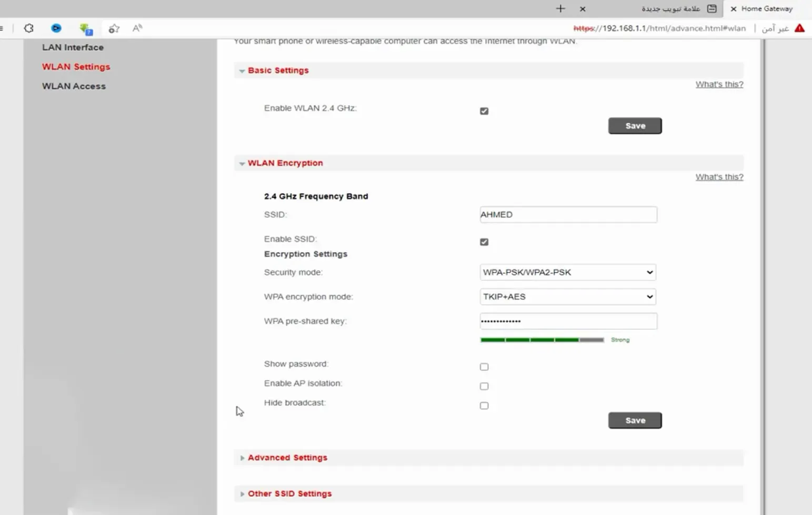Click the 'Security mode:' label
The width and height of the screenshot is (812, 515).
click(294, 272)
